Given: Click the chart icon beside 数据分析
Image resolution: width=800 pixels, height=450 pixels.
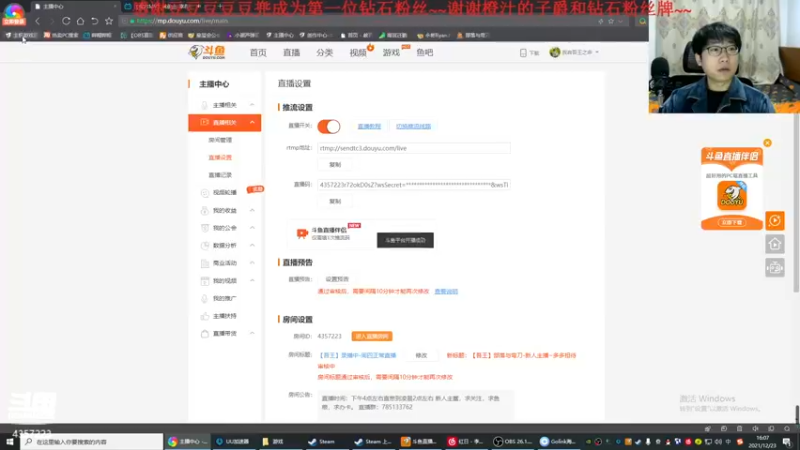Looking at the screenshot, I should tap(205, 245).
